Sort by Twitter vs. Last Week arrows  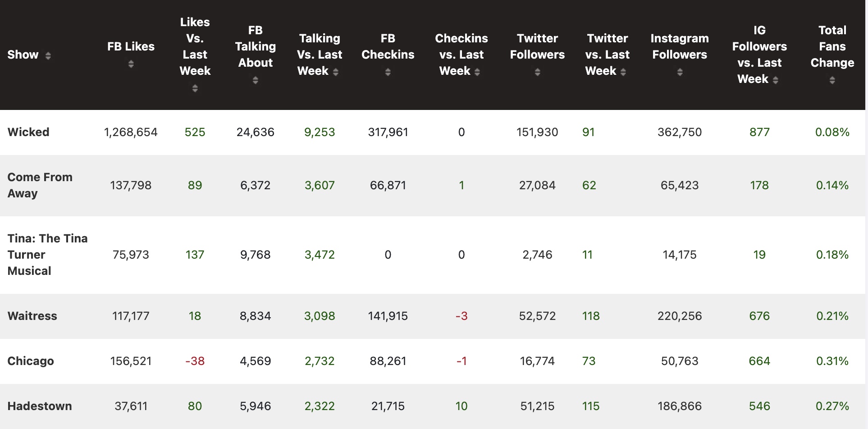click(623, 72)
